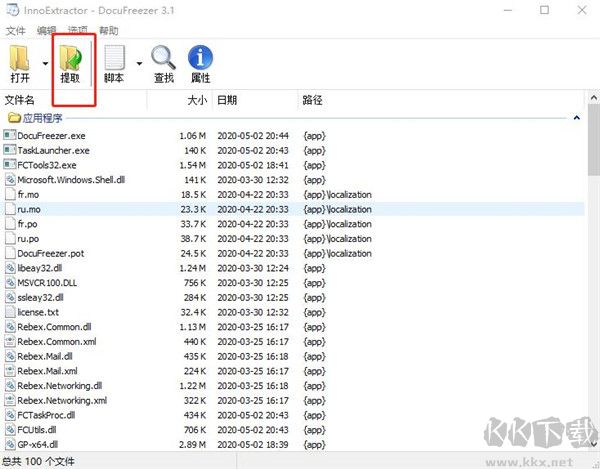Select the Rebex.Mail.dll file icon
The image size is (600, 469).
pyautogui.click(x=10, y=356)
